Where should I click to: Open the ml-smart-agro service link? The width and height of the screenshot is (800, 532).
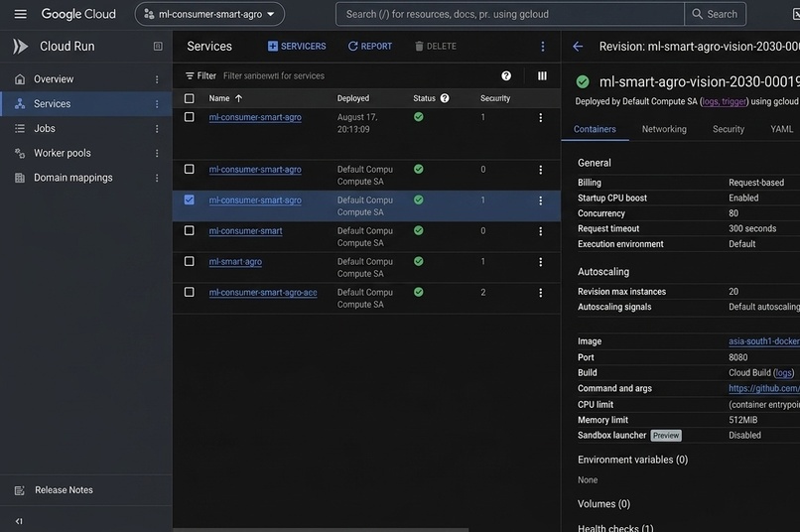coord(235,262)
